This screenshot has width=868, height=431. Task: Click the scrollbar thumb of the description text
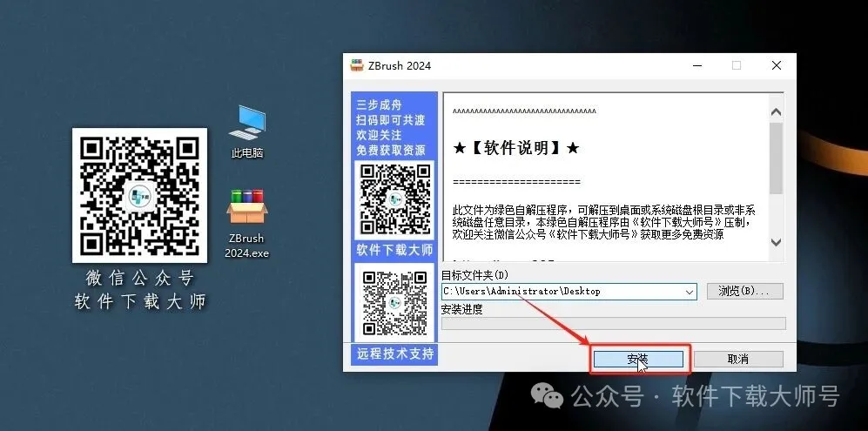pyautogui.click(x=776, y=158)
